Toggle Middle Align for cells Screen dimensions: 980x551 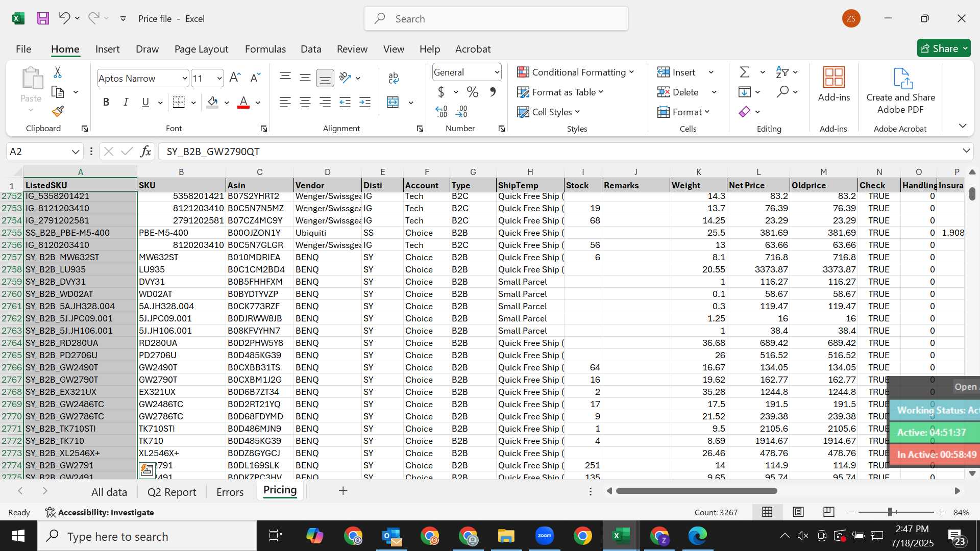click(305, 78)
